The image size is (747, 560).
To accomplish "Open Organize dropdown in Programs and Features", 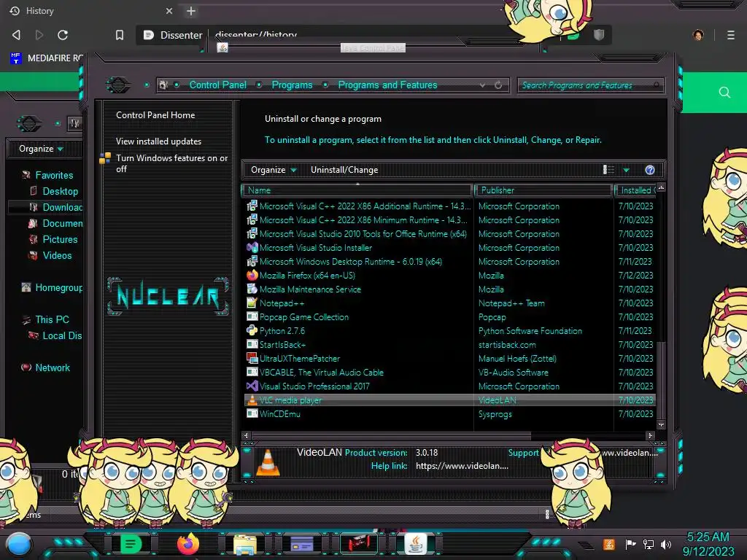I will tap(274, 170).
